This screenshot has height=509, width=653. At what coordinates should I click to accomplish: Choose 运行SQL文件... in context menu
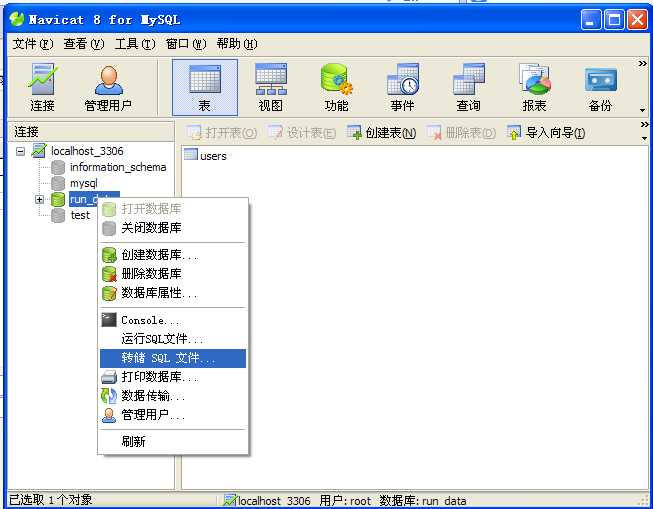(173, 339)
